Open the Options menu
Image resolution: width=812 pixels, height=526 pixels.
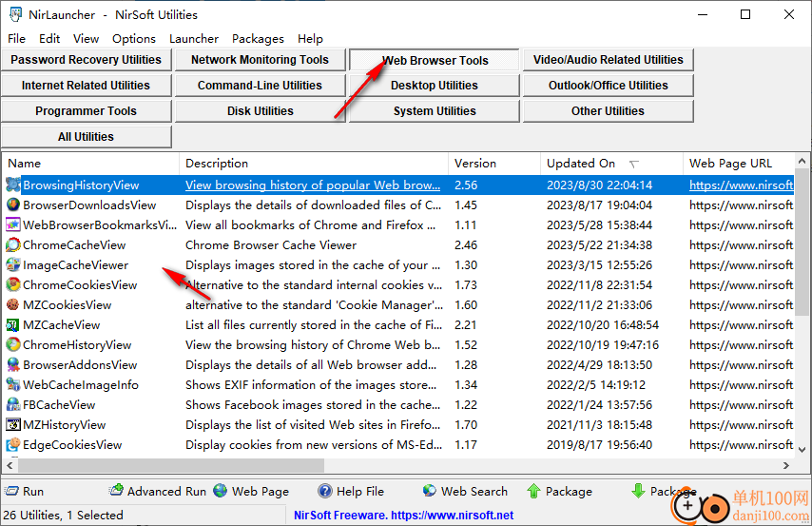click(x=134, y=39)
